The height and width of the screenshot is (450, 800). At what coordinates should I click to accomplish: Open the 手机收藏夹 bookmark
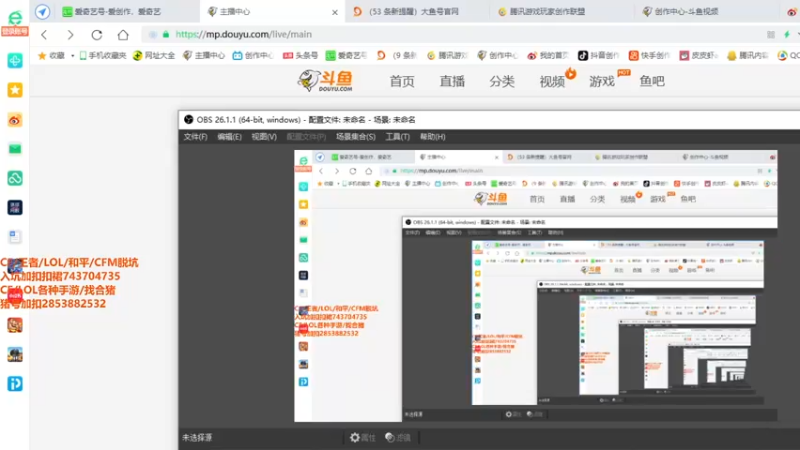tap(103, 56)
